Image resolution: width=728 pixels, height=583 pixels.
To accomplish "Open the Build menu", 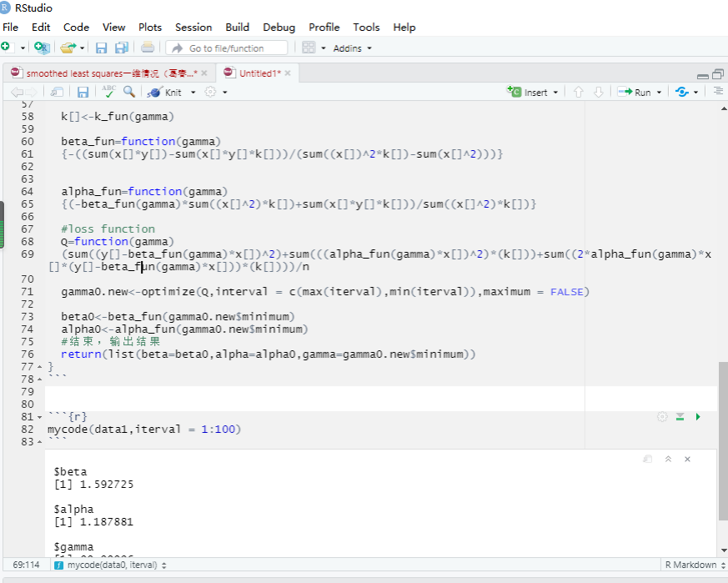I will point(238,28).
